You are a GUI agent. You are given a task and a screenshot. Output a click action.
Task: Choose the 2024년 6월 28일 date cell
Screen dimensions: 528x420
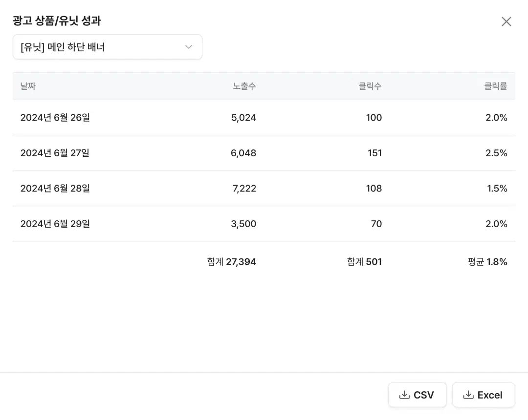tap(55, 189)
